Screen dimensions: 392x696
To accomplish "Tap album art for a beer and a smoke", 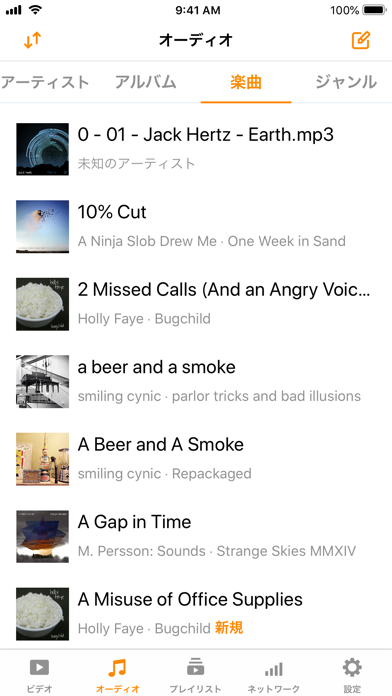I will (x=43, y=381).
